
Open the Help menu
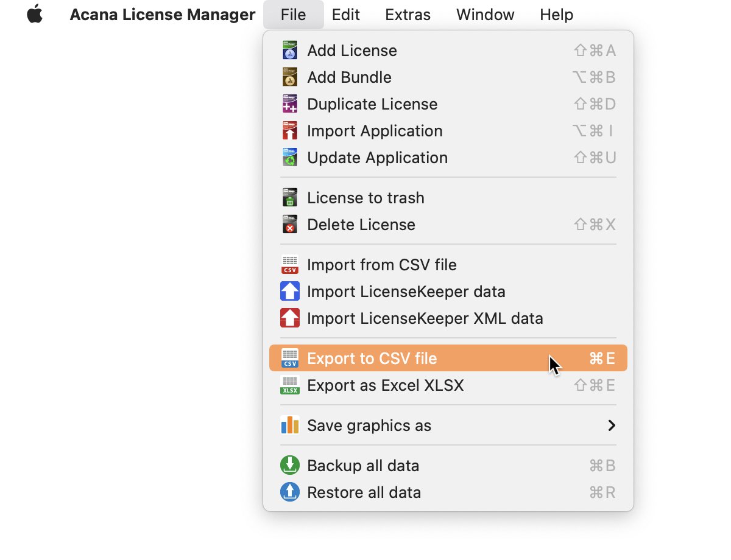557,15
